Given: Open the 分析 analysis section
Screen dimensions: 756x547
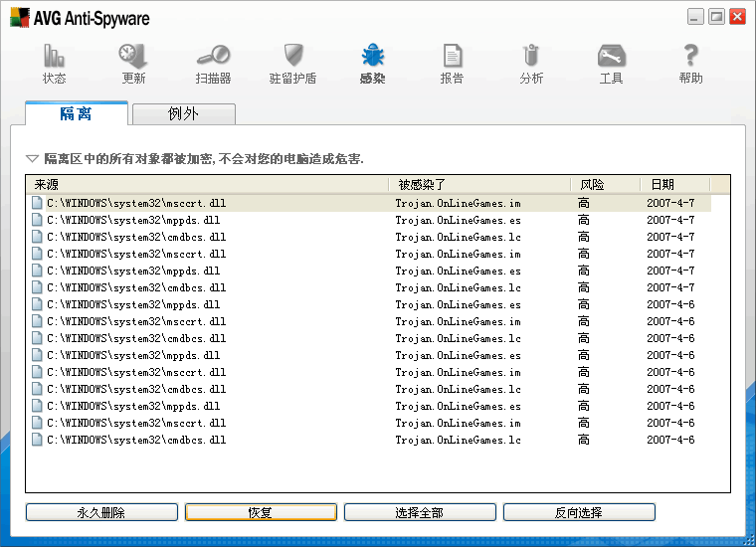Looking at the screenshot, I should click(531, 64).
